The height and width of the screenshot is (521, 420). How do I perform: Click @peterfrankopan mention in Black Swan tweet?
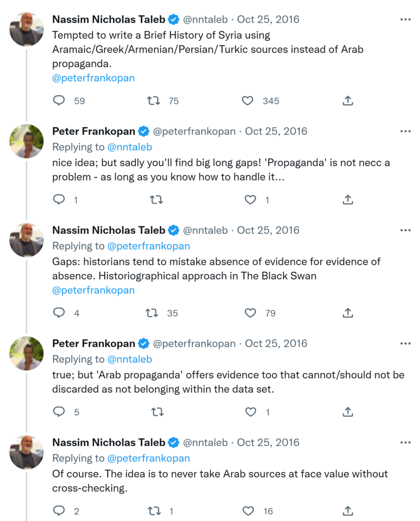pyautogui.click(x=93, y=291)
